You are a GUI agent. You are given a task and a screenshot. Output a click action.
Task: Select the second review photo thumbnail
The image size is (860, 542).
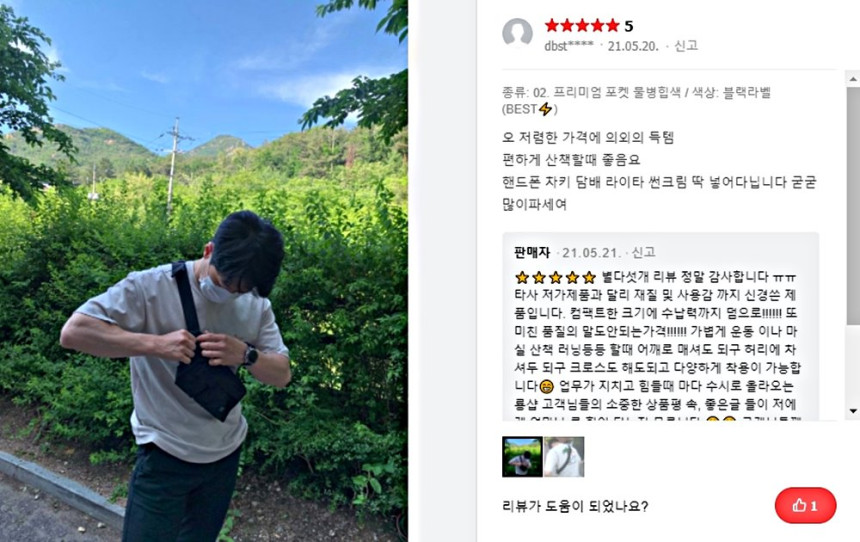tap(564, 456)
